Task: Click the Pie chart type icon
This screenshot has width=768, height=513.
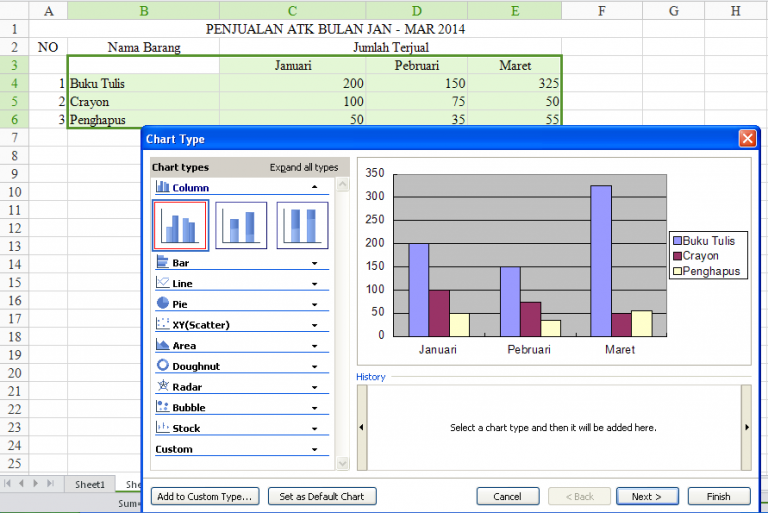Action: pos(163,303)
